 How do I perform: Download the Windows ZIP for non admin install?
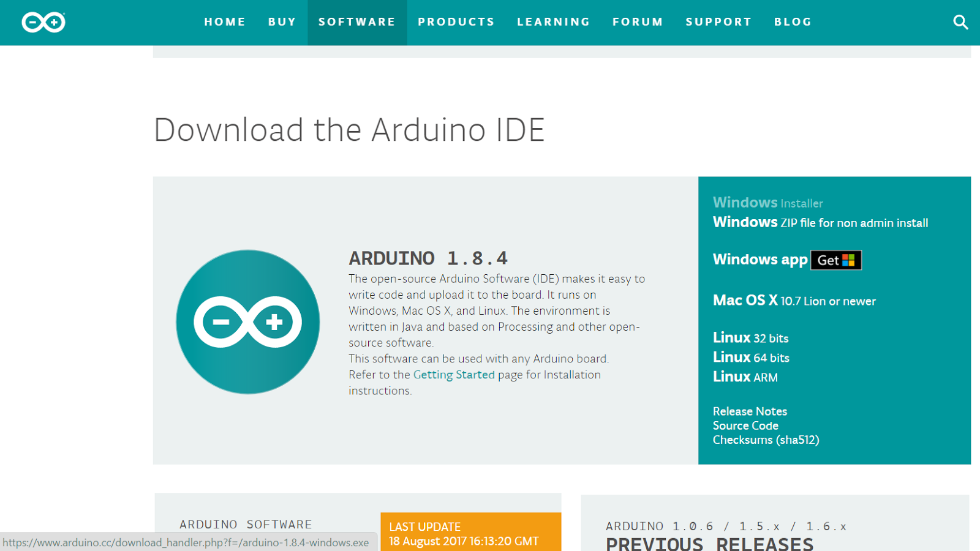pyautogui.click(x=820, y=223)
